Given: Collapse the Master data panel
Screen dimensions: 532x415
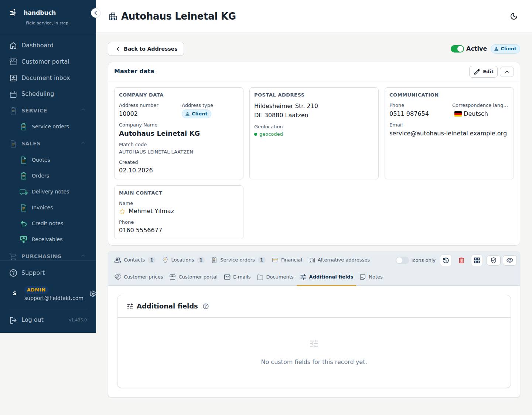Looking at the screenshot, I should point(507,72).
